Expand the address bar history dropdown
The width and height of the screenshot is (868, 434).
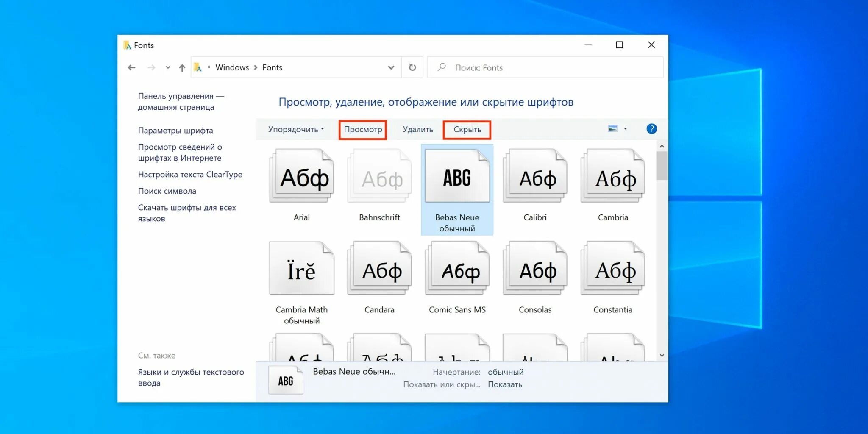coord(391,67)
